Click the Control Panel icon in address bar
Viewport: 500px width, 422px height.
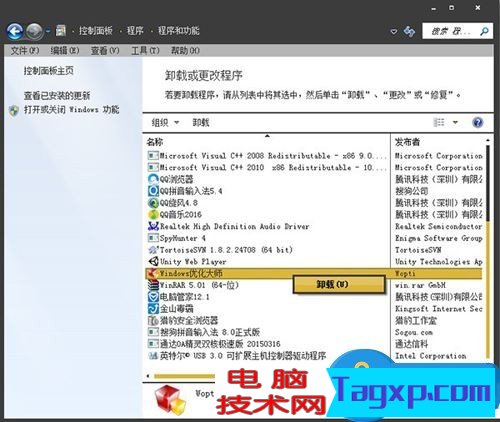point(61,31)
